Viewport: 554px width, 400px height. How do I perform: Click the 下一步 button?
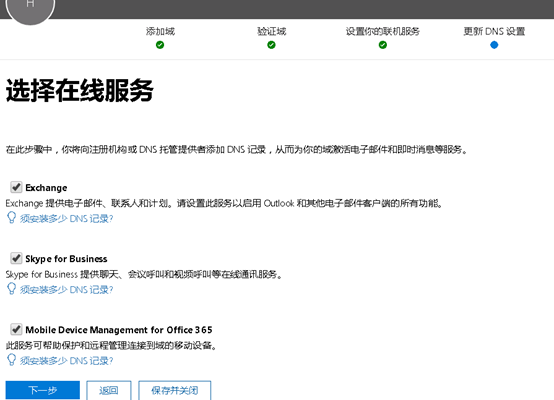pos(43,390)
